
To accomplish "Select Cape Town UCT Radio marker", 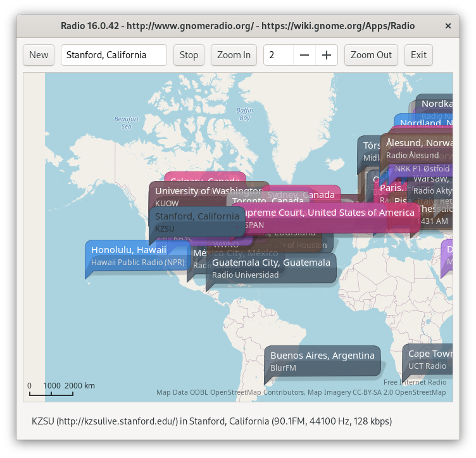I will (x=429, y=359).
